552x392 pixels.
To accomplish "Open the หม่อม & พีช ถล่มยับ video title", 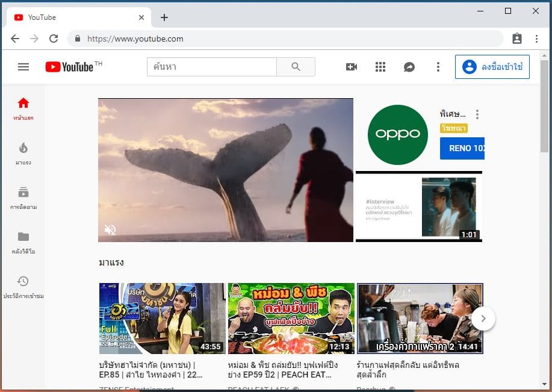I will pyautogui.click(x=283, y=370).
